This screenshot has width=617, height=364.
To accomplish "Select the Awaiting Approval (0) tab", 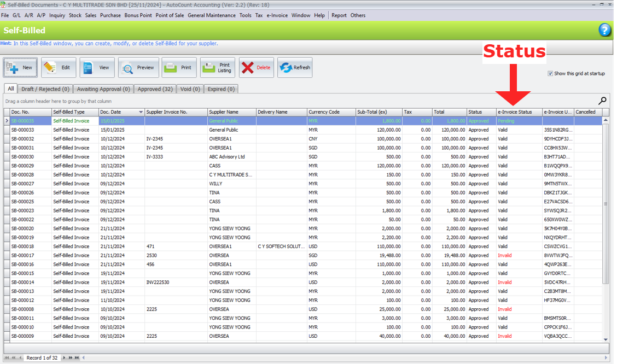I will pyautogui.click(x=103, y=89).
